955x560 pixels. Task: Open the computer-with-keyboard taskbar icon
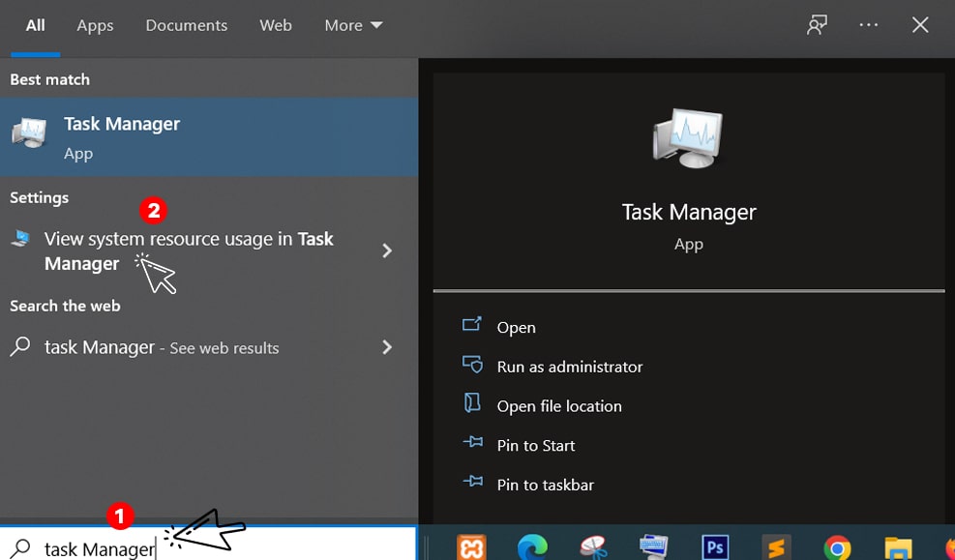(x=654, y=546)
